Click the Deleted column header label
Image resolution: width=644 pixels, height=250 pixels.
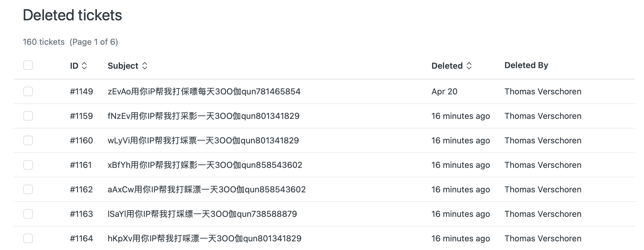(x=447, y=66)
